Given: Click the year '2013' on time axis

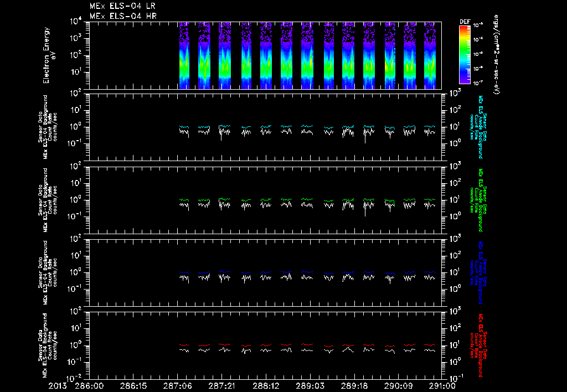Looking at the screenshot, I should click(59, 386).
